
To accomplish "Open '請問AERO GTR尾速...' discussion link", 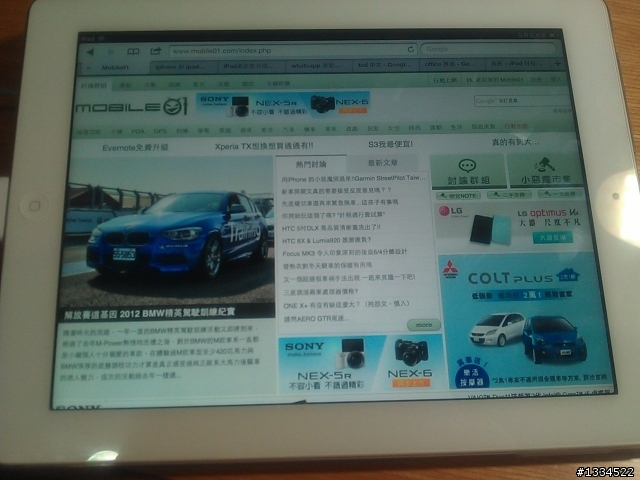I will (x=316, y=319).
